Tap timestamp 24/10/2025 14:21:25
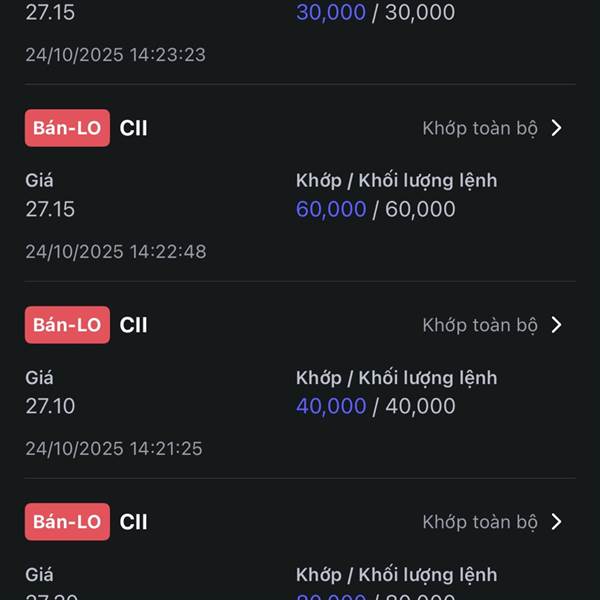The image size is (600, 600). point(114,448)
